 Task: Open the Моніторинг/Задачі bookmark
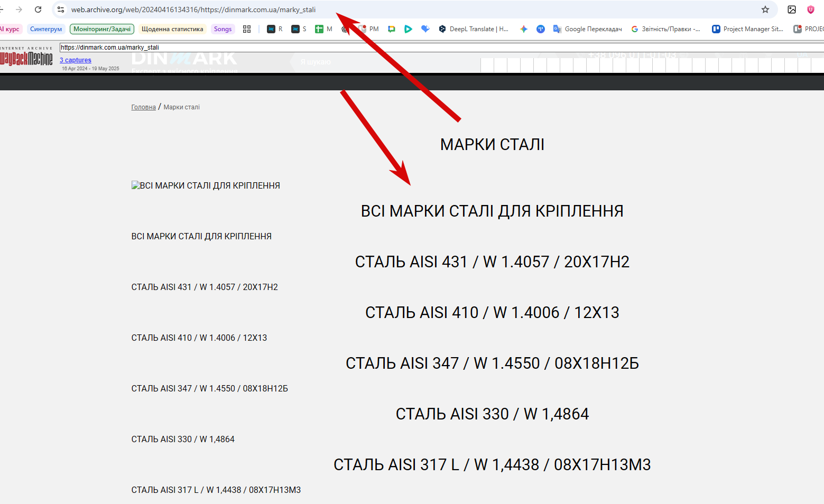point(102,29)
